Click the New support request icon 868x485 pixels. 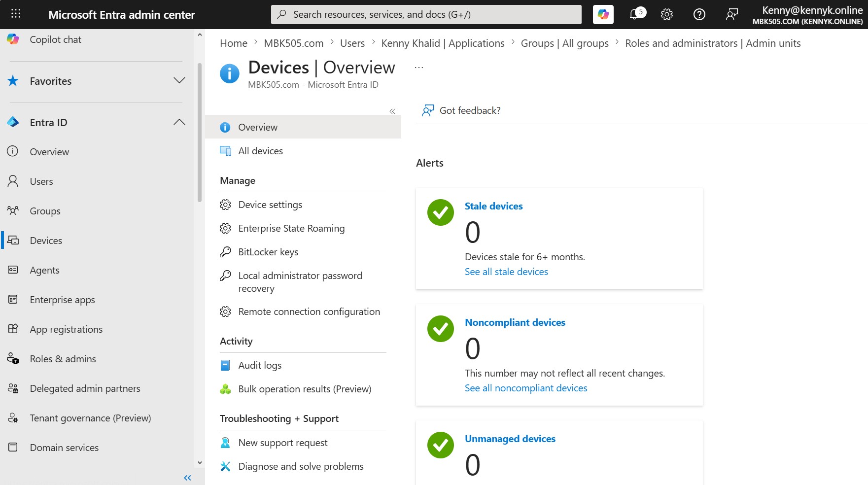click(x=225, y=443)
